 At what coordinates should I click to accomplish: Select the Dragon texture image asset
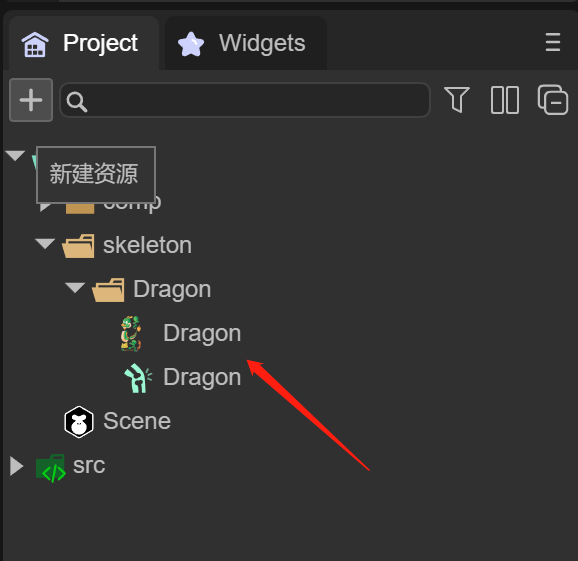181,333
